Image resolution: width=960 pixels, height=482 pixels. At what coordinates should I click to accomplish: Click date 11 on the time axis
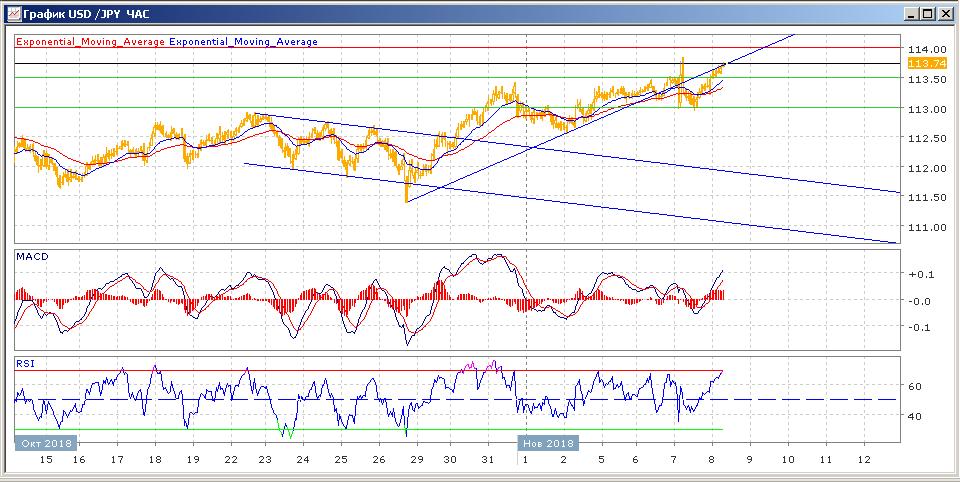point(826,460)
